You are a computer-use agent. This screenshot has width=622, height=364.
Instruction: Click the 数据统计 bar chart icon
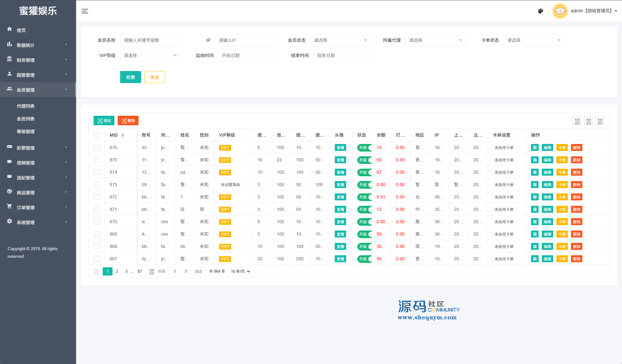point(10,44)
